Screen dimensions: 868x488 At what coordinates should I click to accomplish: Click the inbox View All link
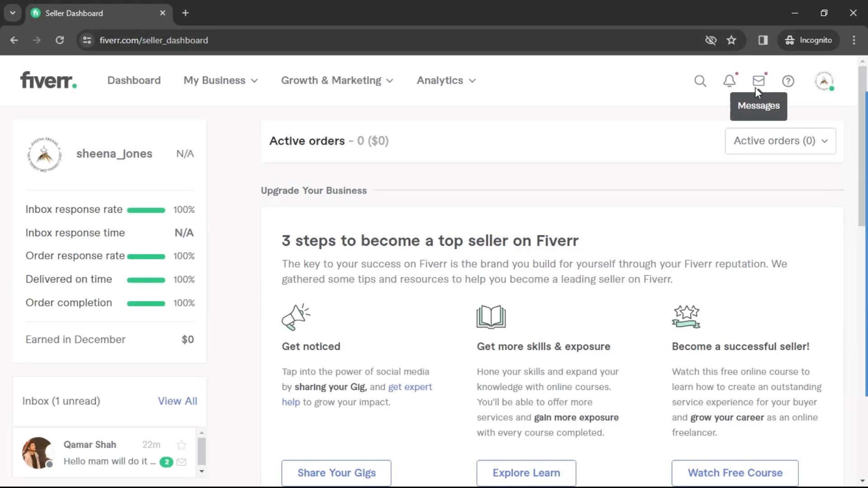coord(177,401)
